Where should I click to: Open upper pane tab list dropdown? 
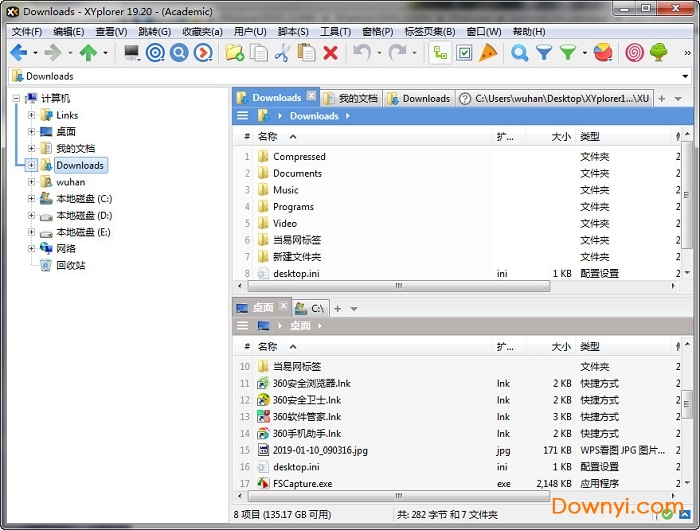678,99
